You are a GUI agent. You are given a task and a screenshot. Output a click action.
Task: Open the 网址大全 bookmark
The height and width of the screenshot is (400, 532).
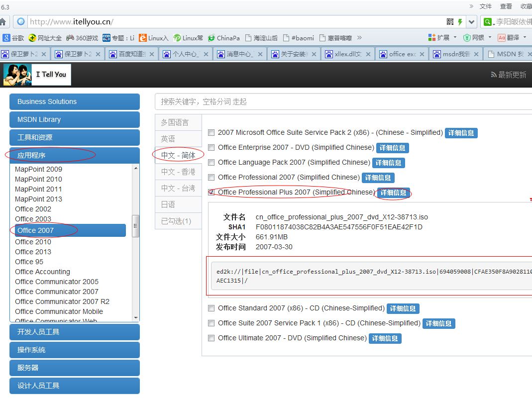point(45,38)
